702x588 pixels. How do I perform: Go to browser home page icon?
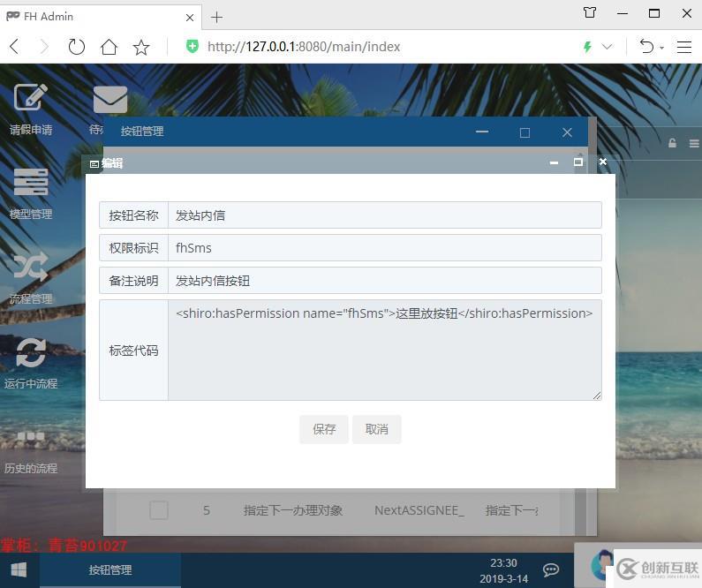[109, 47]
